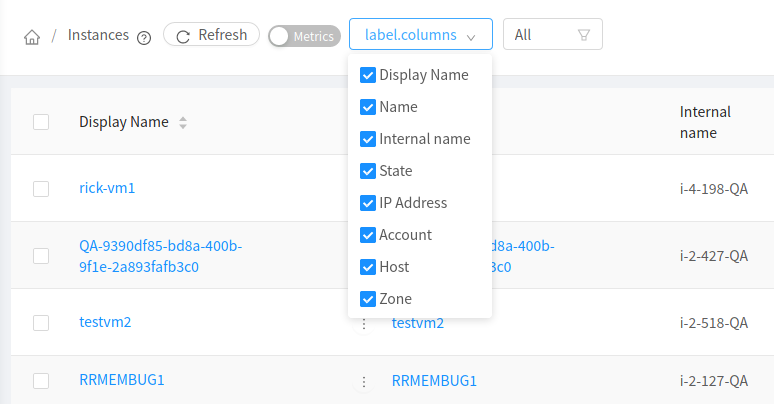
Task: Click the Refresh button
Action: [x=211, y=35]
